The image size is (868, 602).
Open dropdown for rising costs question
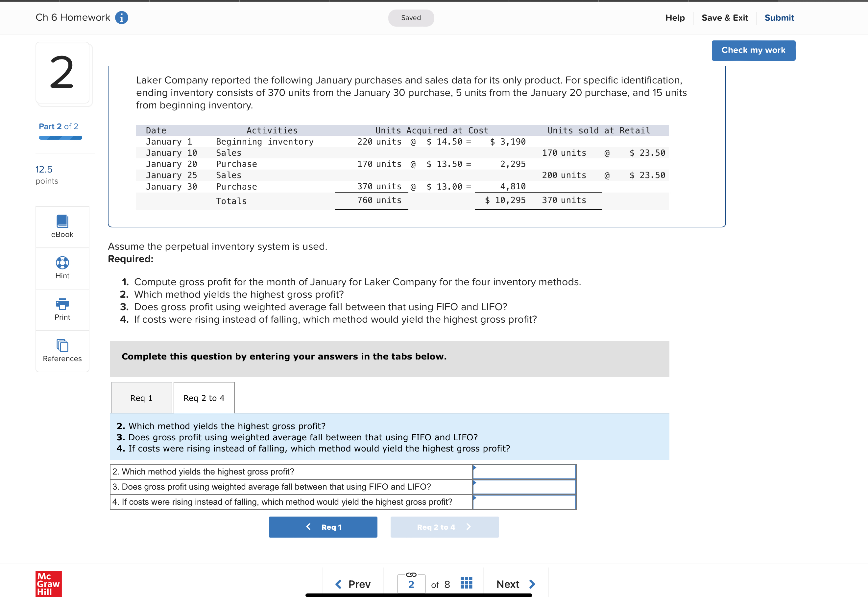524,502
